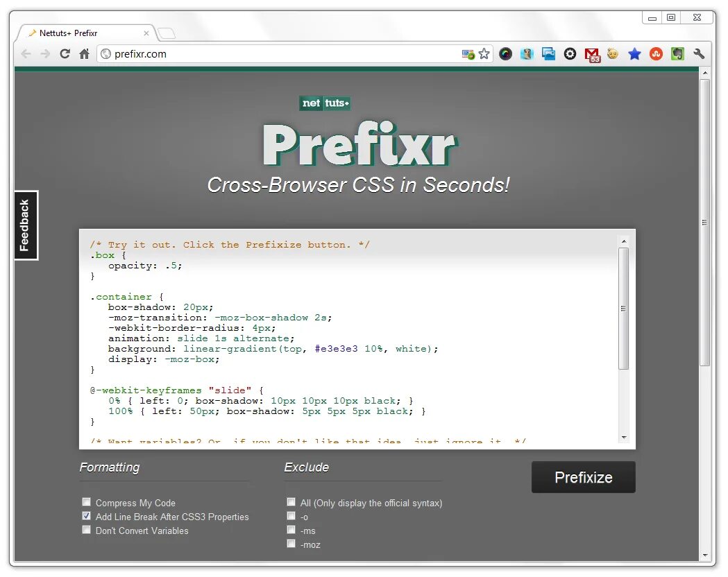Open the owl extension icon
The width and height of the screenshot is (728, 577).
(x=527, y=54)
